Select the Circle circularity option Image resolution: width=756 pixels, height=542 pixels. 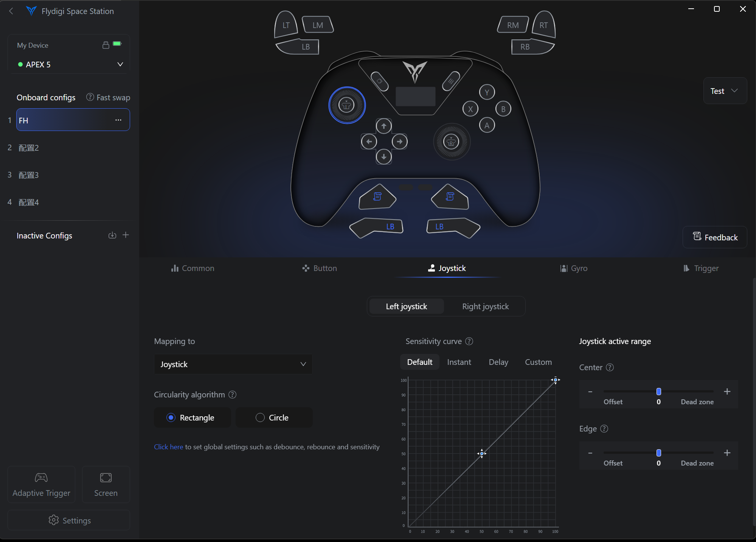pos(274,417)
